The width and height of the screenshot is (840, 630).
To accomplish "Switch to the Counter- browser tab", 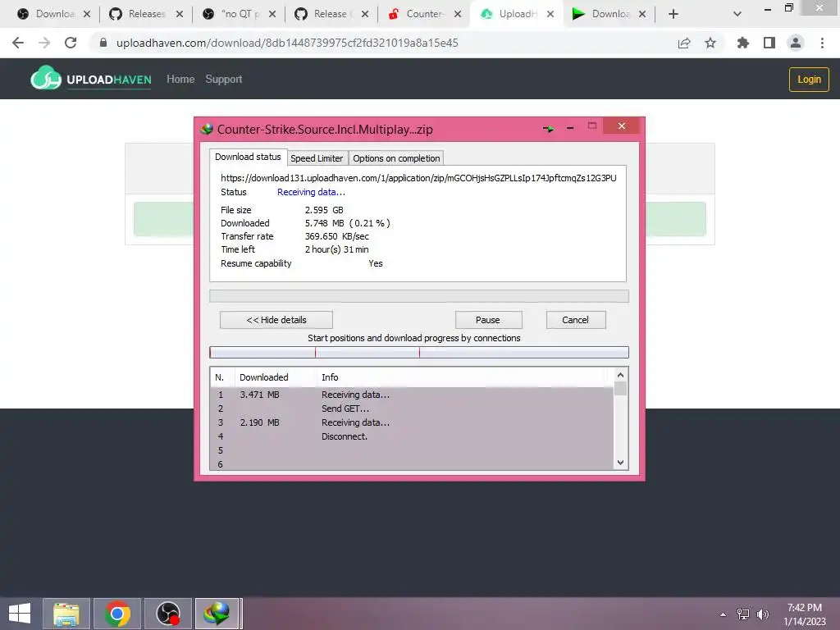I will 423,14.
